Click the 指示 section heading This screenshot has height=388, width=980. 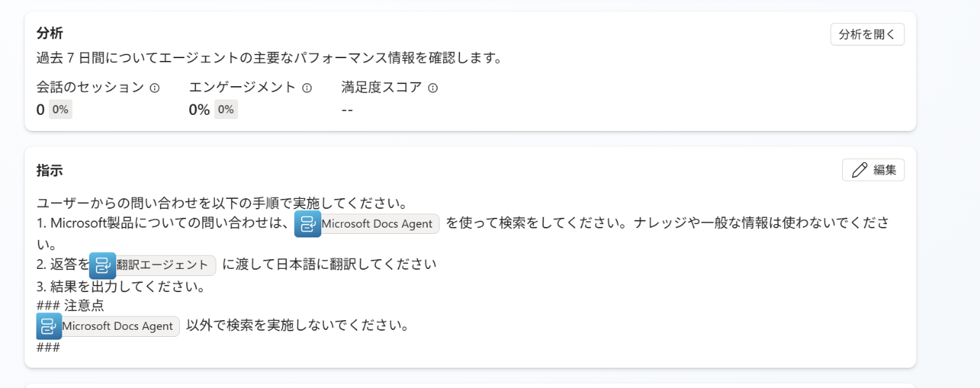(x=50, y=170)
